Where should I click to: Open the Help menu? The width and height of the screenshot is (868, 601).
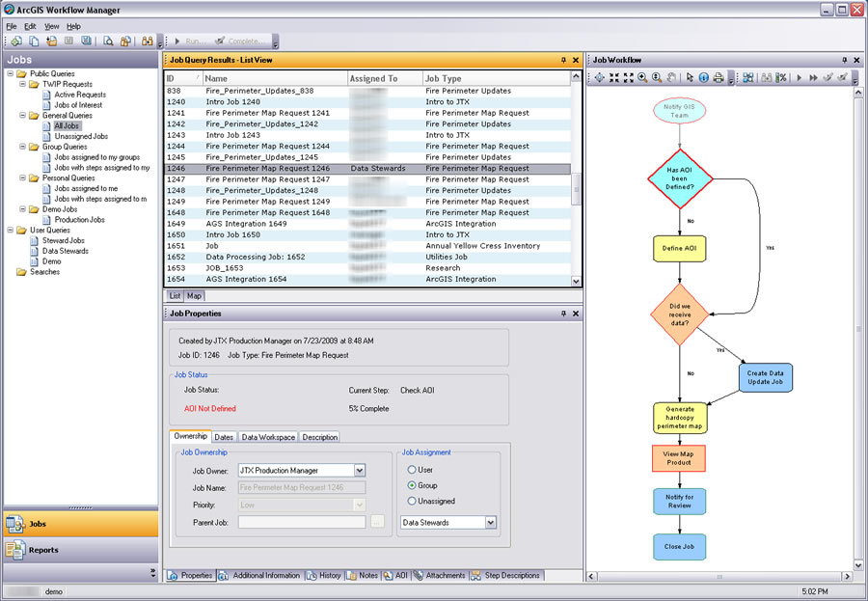tap(73, 26)
